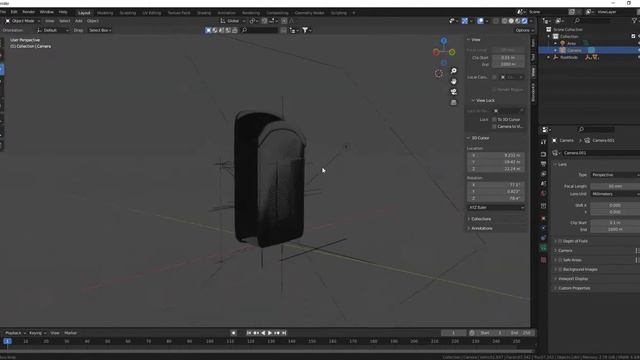This screenshot has height=360, width=640.
Task: Open camera Type Perspective dropdown
Action: point(615,175)
